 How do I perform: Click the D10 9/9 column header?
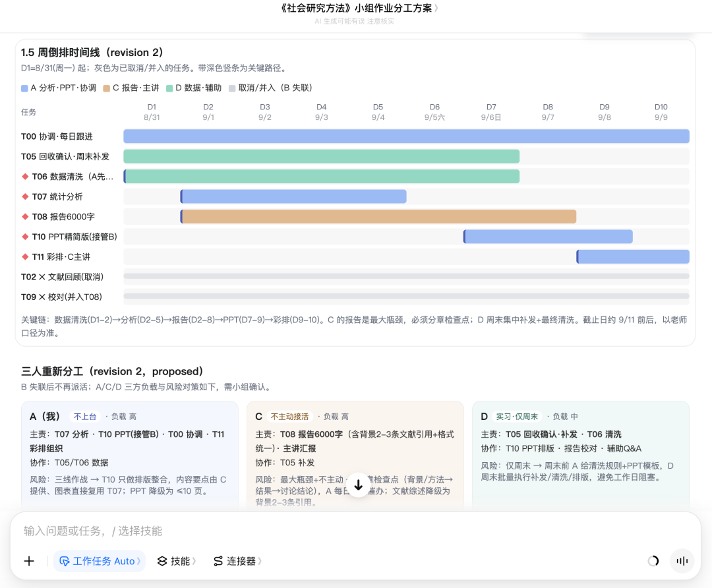pos(661,112)
